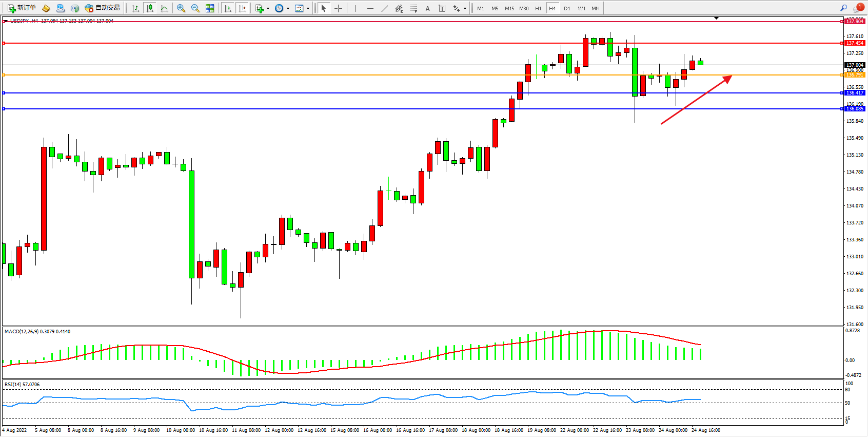Toggle the 自动交易 auto trading button
Viewport: 868px width, 437px height.
pos(103,8)
